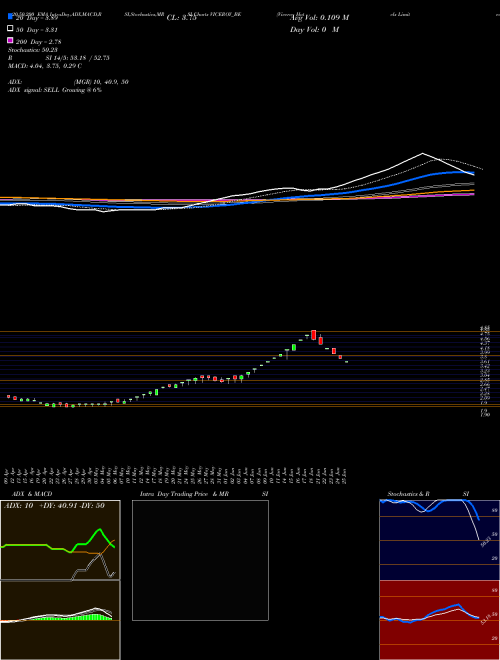Click the 'Day Vol: 0 M' label
This screenshot has height=660, width=500.
[314, 29]
